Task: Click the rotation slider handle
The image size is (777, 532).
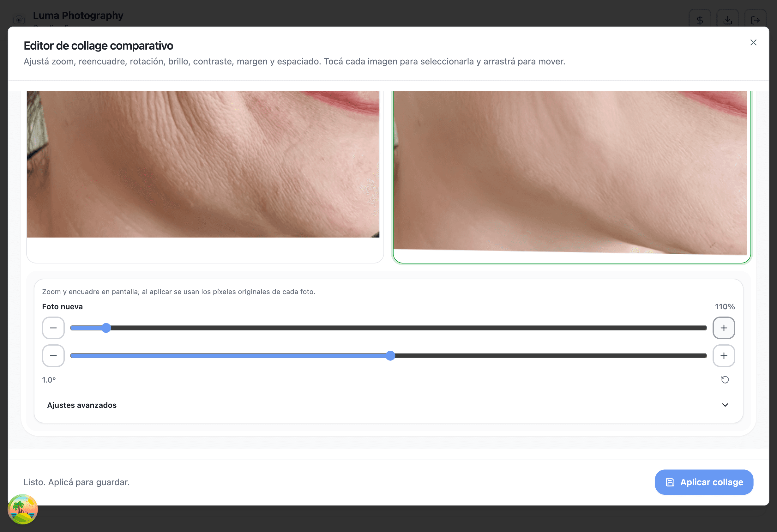Action: coord(390,355)
